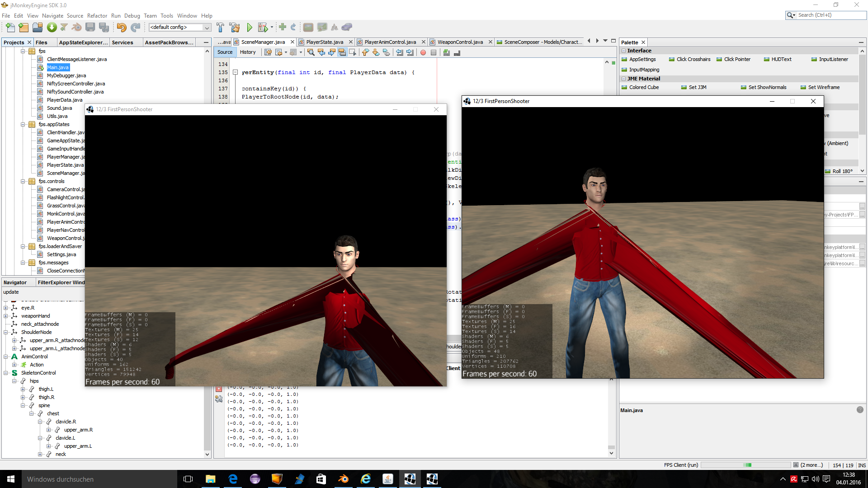Click the New File toolbar icon
The image size is (868, 488).
tap(10, 28)
